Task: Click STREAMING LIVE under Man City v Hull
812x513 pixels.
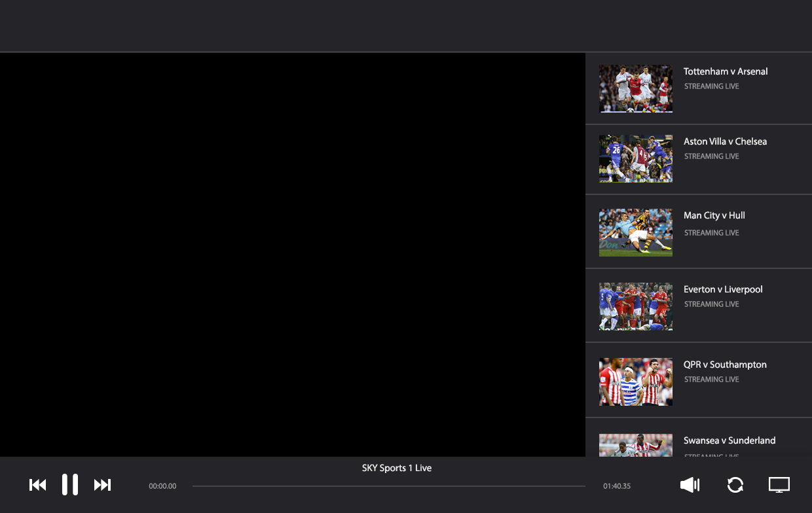Action: pos(711,233)
